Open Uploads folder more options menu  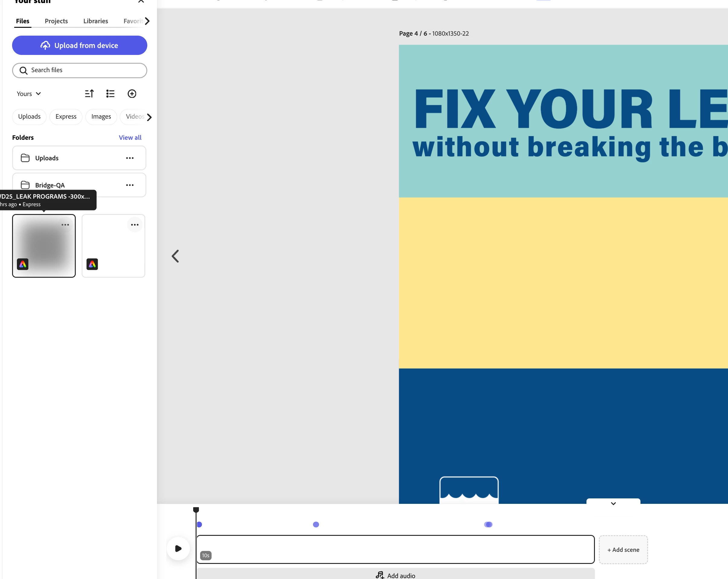click(x=130, y=158)
